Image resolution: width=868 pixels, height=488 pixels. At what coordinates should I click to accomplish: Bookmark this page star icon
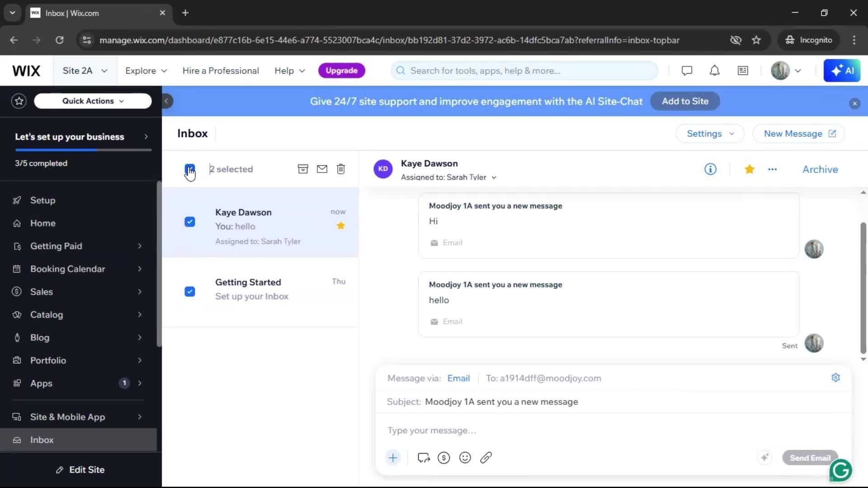coord(756,40)
